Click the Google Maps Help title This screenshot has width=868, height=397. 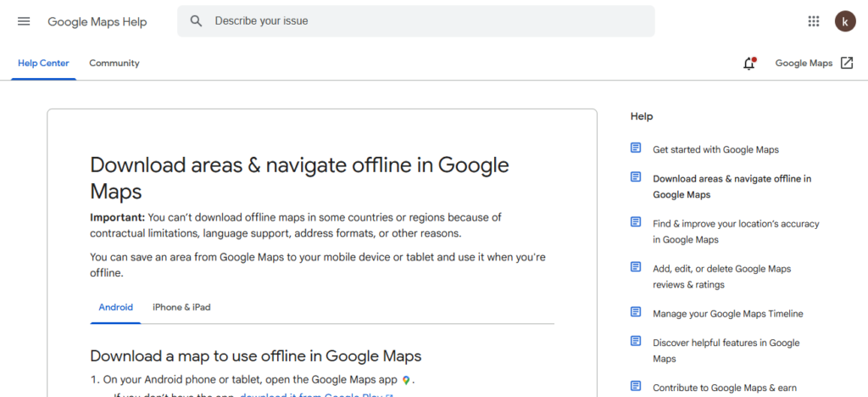point(97,21)
